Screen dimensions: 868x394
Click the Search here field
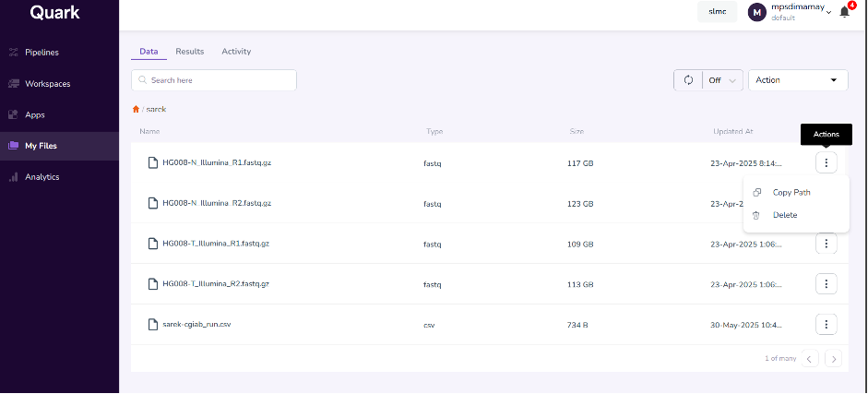[214, 80]
